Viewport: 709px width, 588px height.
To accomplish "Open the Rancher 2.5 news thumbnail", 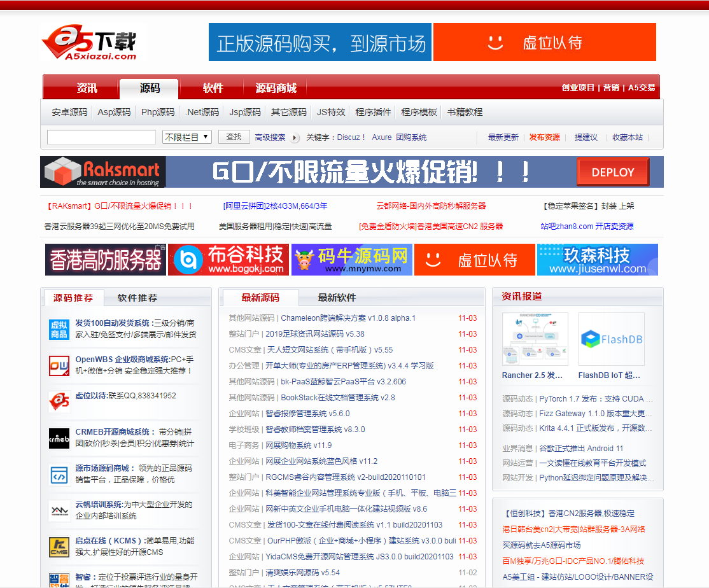I will pyautogui.click(x=535, y=339).
